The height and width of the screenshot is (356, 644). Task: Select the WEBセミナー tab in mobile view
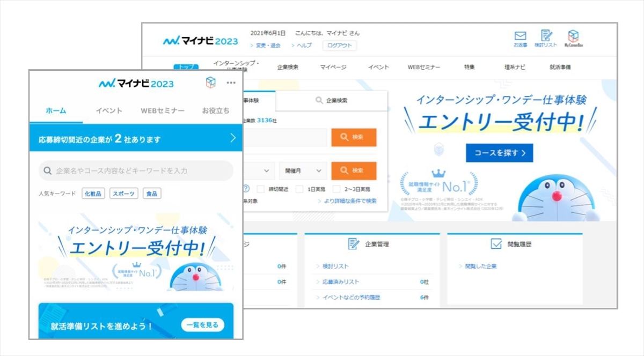click(x=163, y=111)
